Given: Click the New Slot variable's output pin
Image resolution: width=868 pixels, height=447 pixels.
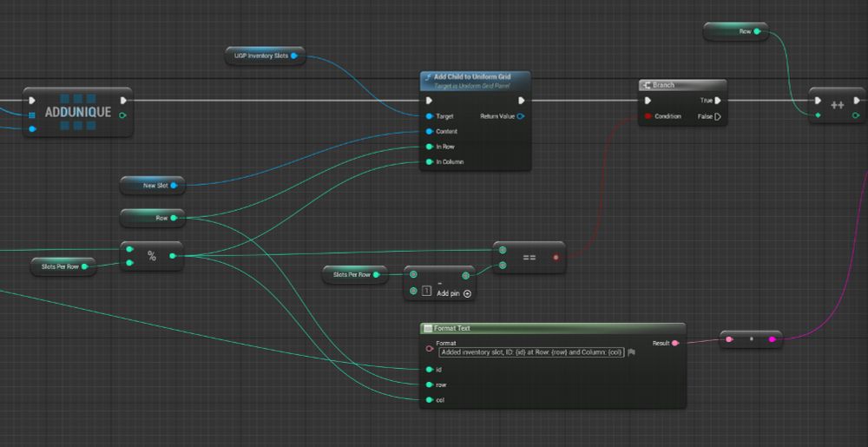Looking at the screenshot, I should click(x=174, y=186).
